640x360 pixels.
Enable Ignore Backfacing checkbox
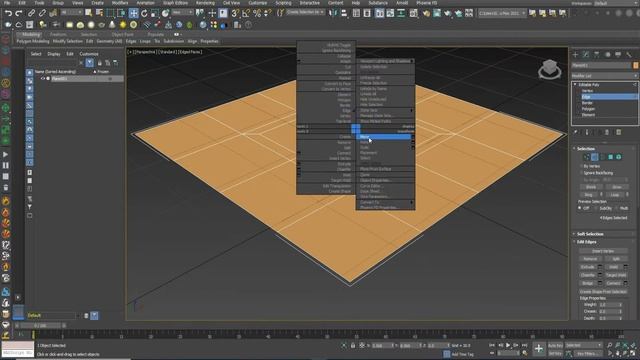click(x=581, y=173)
